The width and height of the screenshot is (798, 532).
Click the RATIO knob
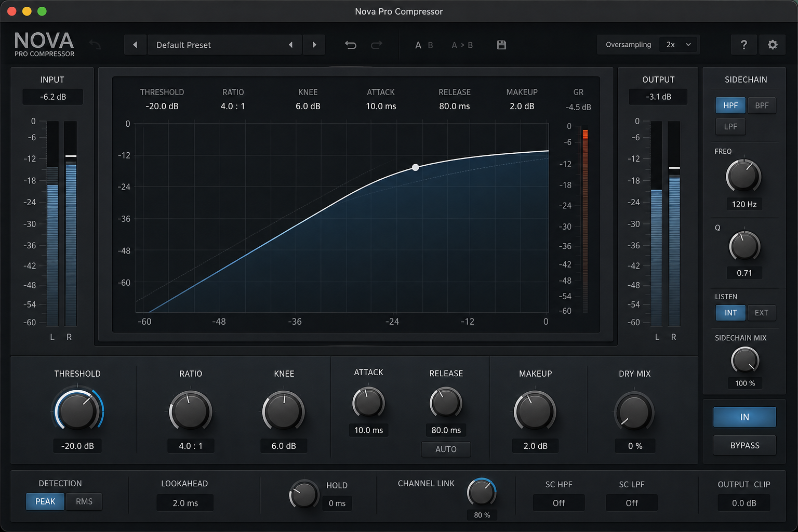[191, 410]
